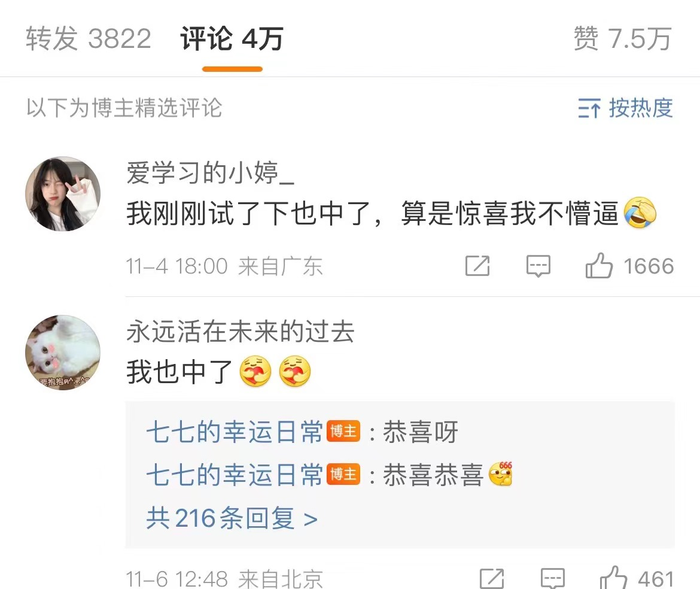Like the comment with 1666 likes
Screen dimensions: 700x589
[599, 265]
